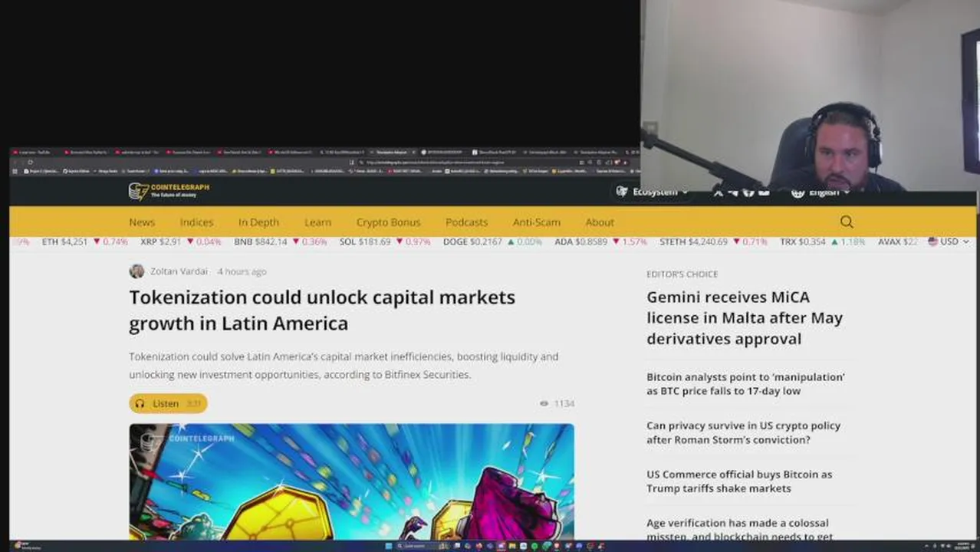This screenshot has height=552, width=980.
Task: Open the search magnifier icon
Action: coord(847,222)
